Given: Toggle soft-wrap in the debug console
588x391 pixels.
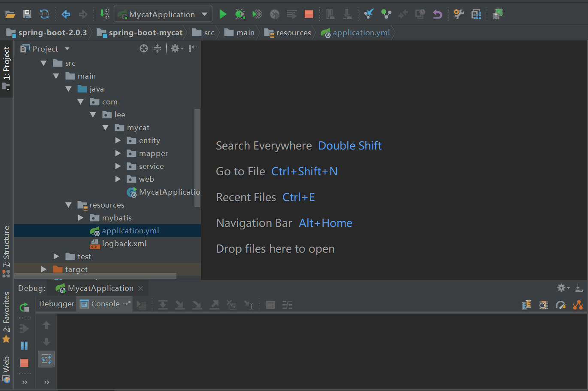Looking at the screenshot, I should (46, 359).
